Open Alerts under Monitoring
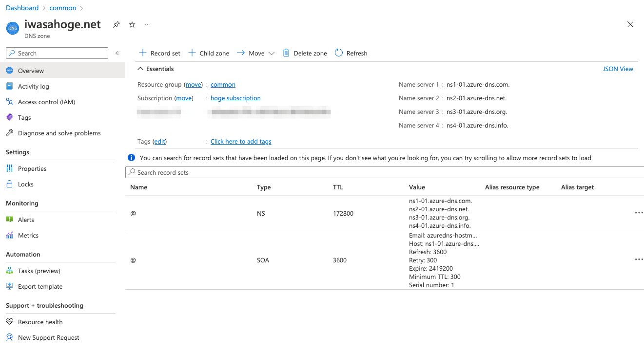 coord(25,219)
